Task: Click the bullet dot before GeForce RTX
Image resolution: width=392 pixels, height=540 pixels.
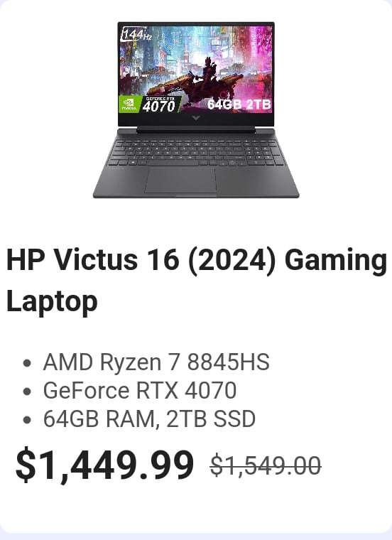Action: point(27,391)
